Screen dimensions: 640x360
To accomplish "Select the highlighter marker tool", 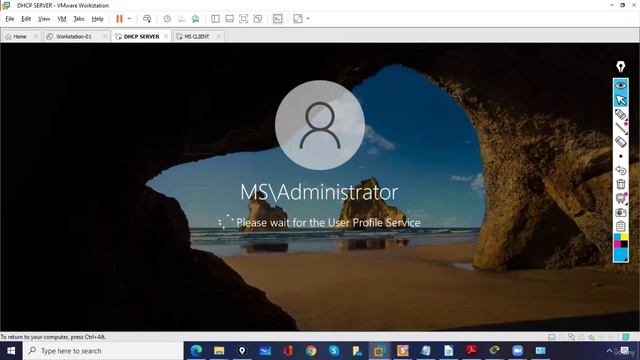I will [x=620, y=115].
